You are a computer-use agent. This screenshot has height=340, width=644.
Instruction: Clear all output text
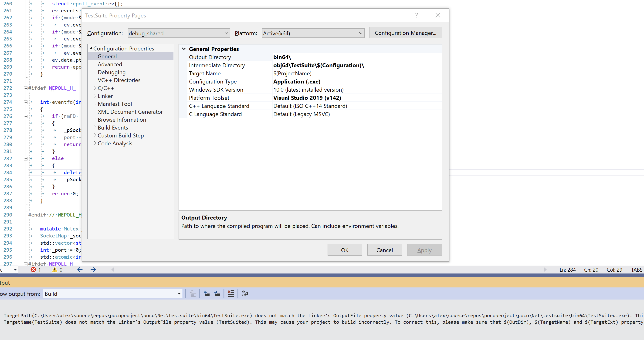[231, 293]
